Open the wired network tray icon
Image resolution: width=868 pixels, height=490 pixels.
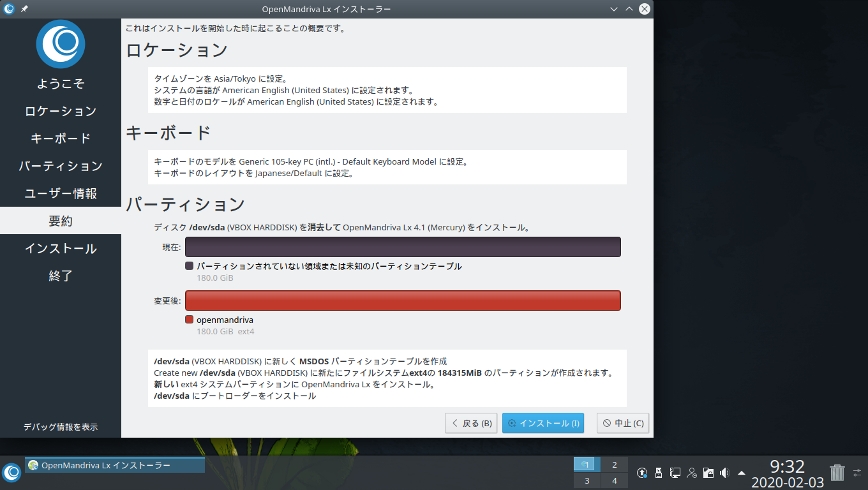(x=675, y=473)
